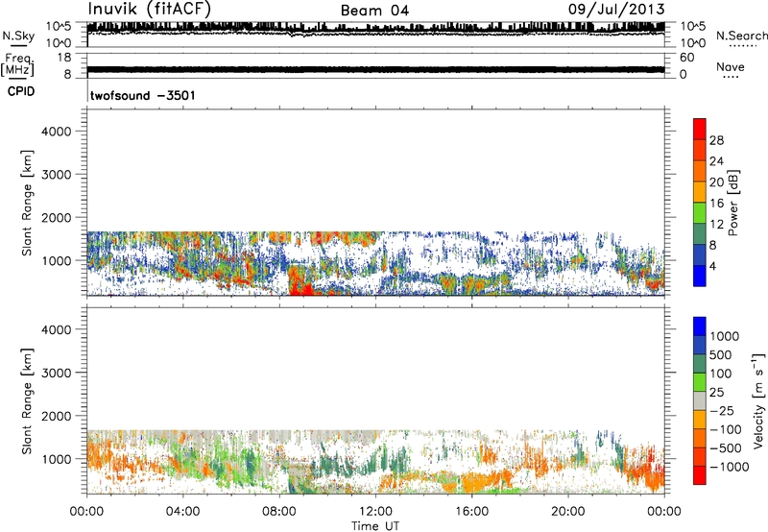The width and height of the screenshot is (768, 532).
Task: Select the "100" label on Velocity colorbar
Action: click(721, 374)
